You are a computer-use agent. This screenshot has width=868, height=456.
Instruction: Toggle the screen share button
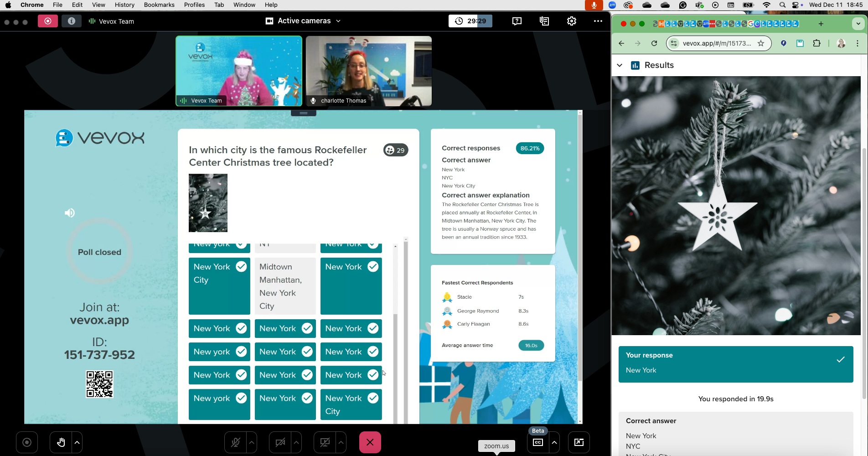click(325, 442)
